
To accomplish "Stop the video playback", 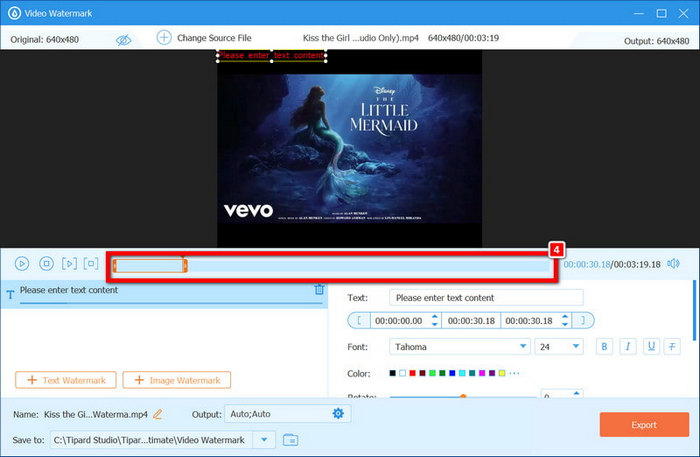I will pos(46,264).
